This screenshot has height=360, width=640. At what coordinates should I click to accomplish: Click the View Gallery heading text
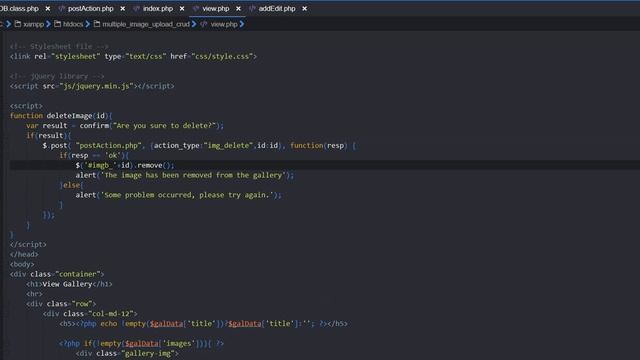point(67,284)
